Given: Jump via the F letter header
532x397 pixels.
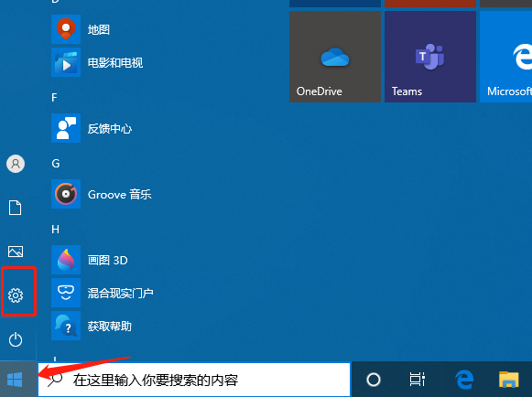Looking at the screenshot, I should point(54,98).
